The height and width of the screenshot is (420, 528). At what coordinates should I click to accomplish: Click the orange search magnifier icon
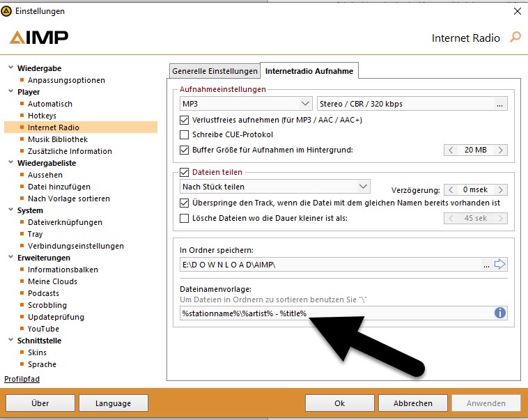click(x=515, y=37)
